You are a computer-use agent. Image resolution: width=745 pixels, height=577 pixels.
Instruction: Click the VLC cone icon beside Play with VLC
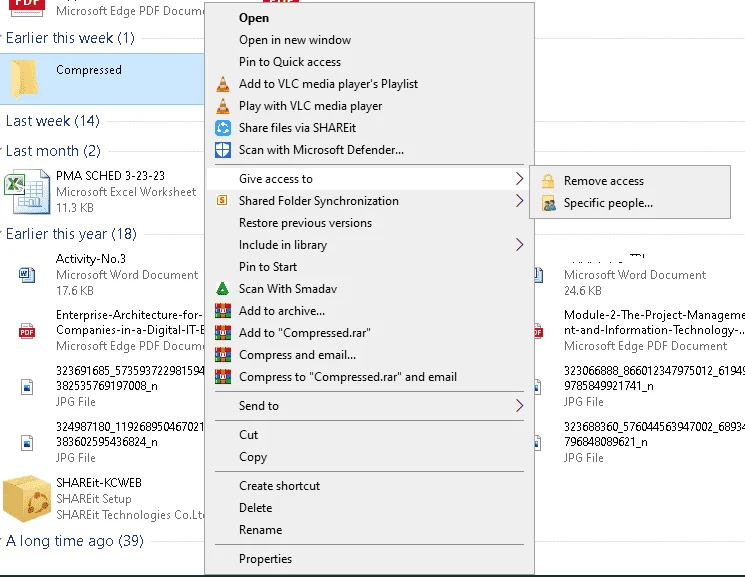point(222,106)
